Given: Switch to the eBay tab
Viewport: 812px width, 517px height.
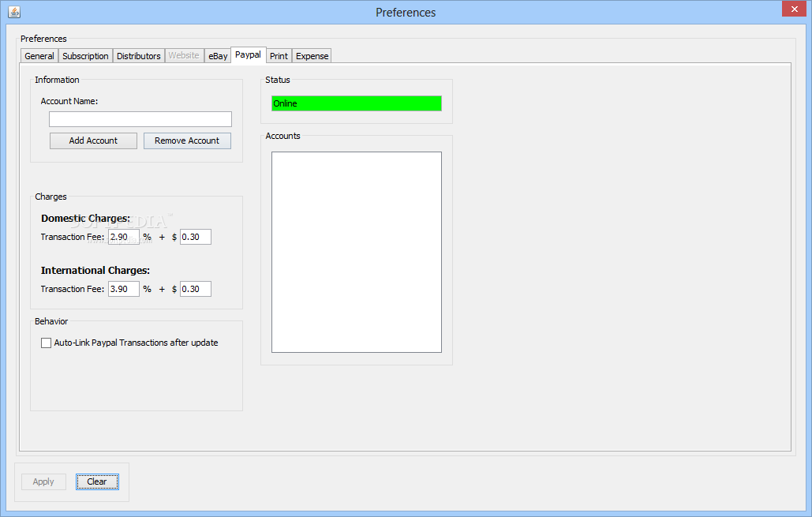Looking at the screenshot, I should [218, 56].
